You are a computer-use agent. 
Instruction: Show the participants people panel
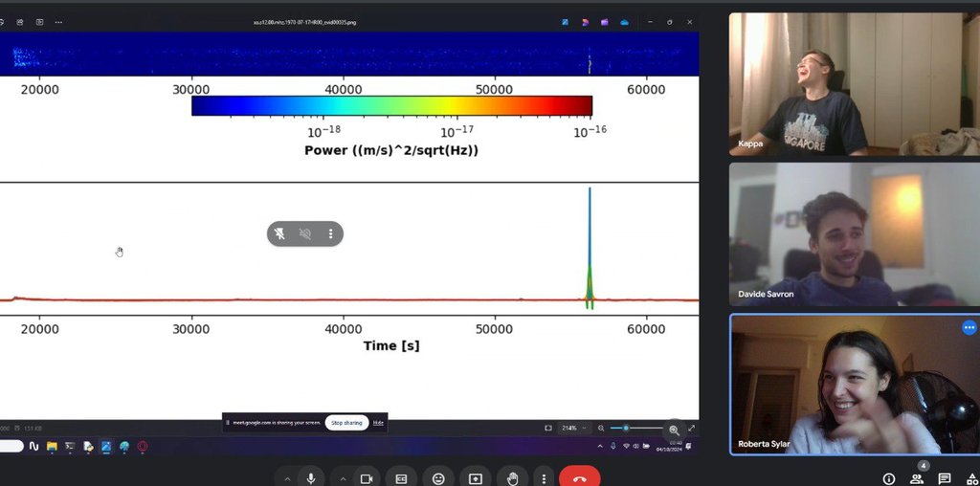pyautogui.click(x=917, y=478)
